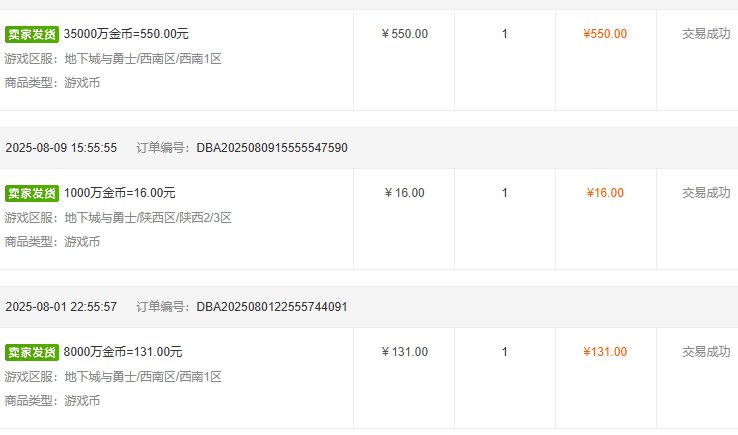Open the 35000万金币=550.00元 item title
This screenshot has width=738, height=435.
pyautogui.click(x=126, y=34)
